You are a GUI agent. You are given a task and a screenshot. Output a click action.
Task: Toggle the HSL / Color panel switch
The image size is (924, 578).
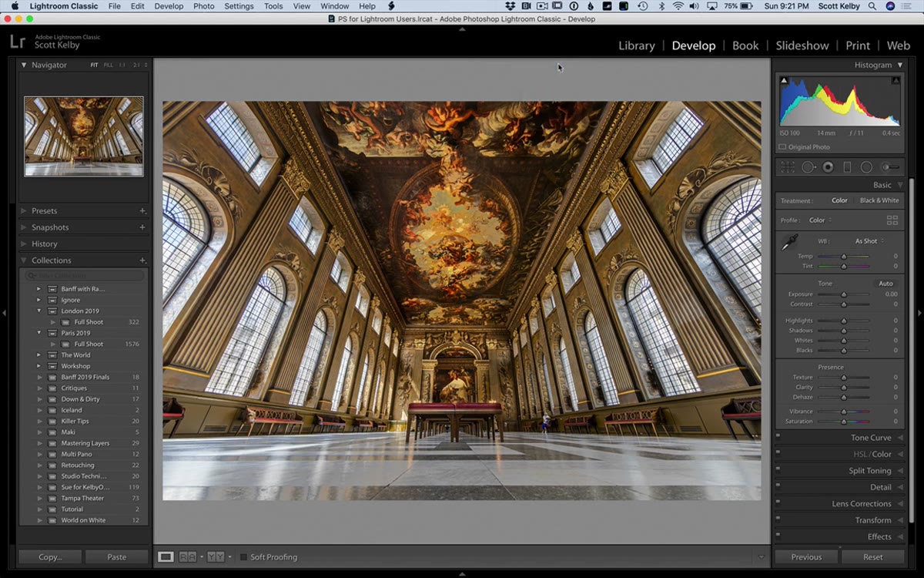pos(778,454)
